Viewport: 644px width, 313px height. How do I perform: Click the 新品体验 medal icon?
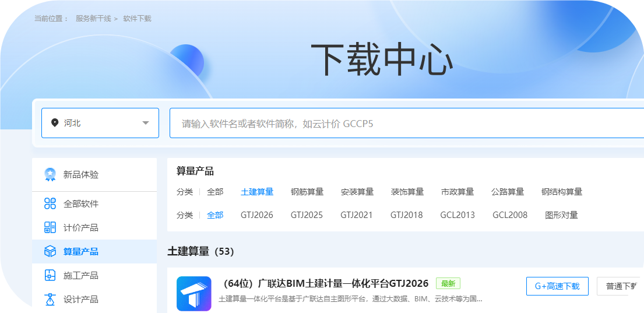point(50,175)
